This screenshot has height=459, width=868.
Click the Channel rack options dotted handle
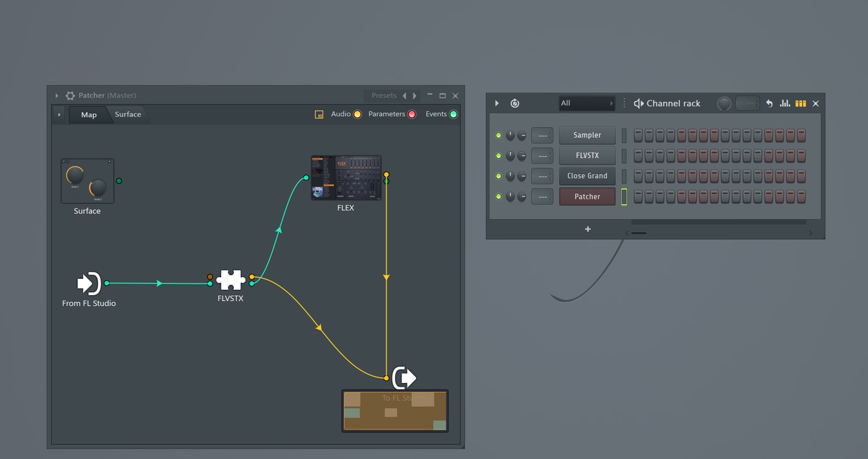pos(624,103)
